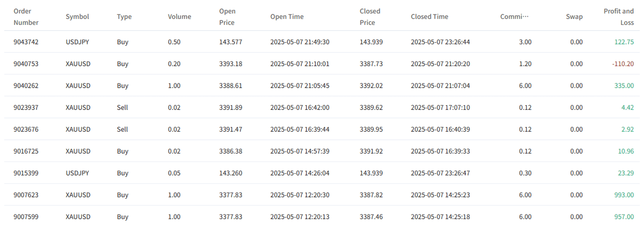
Task: Select order number 9040753
Action: [26, 64]
